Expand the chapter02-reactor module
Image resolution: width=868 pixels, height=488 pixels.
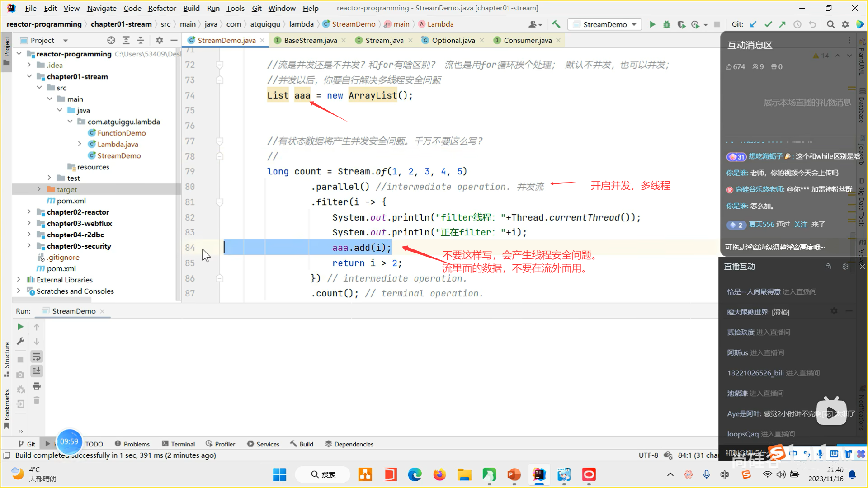(29, 212)
